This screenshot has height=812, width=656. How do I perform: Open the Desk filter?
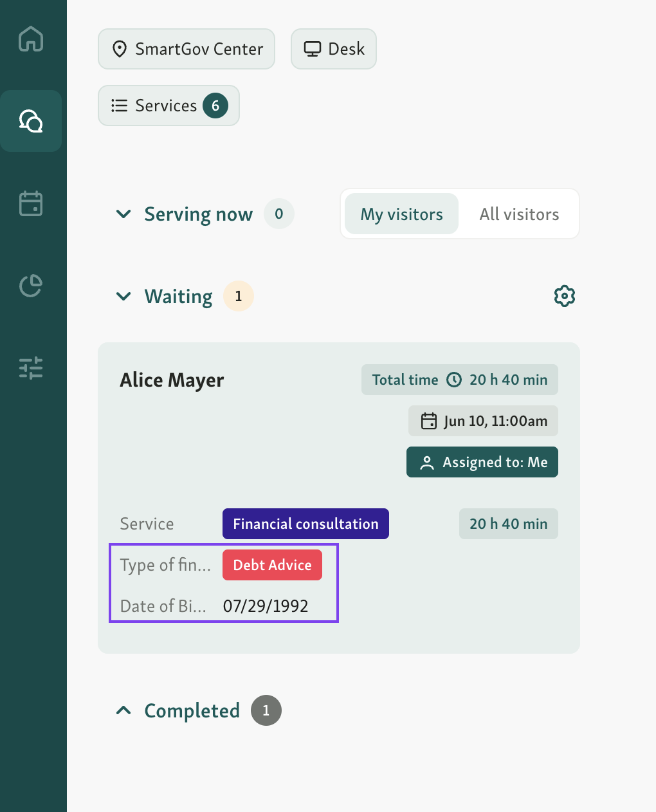click(x=333, y=49)
